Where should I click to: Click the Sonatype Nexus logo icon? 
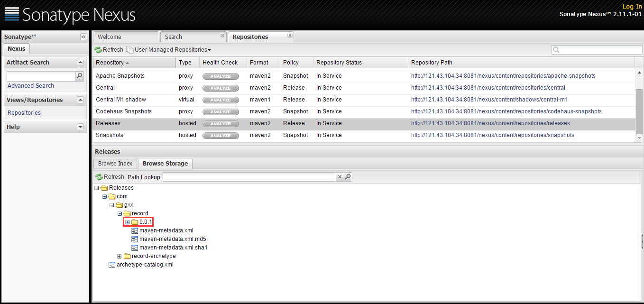12,14
